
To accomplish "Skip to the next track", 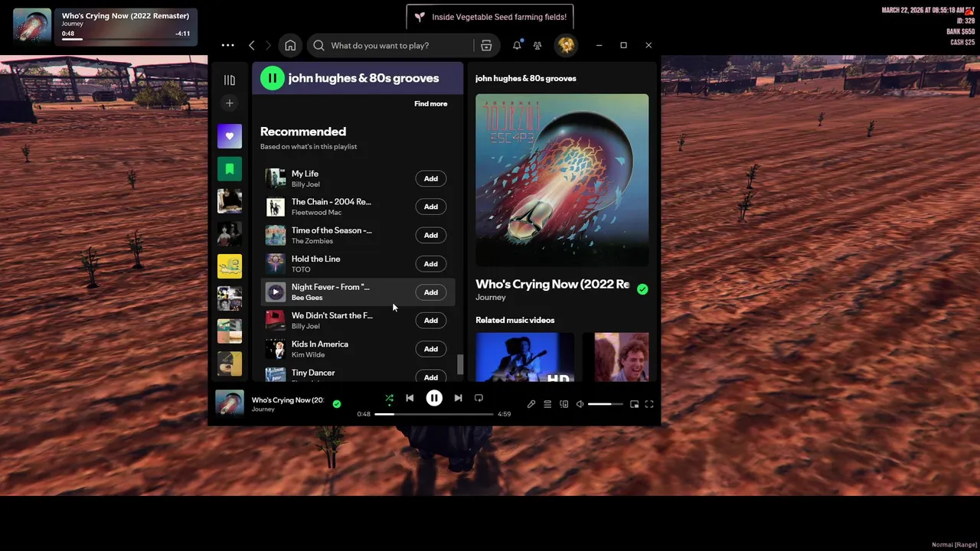I will point(458,398).
